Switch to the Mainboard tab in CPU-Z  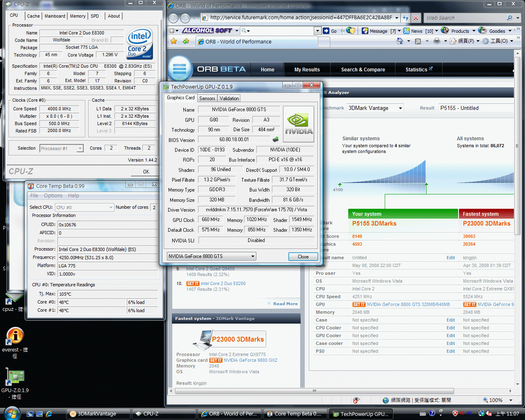(55, 16)
